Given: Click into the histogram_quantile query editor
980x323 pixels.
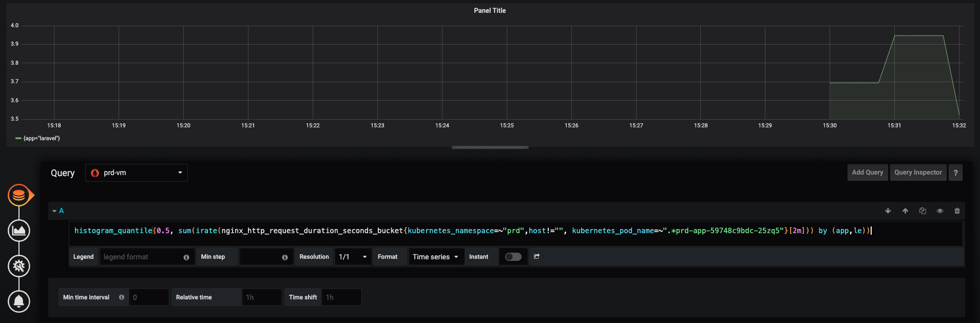Looking at the screenshot, I should (515, 234).
